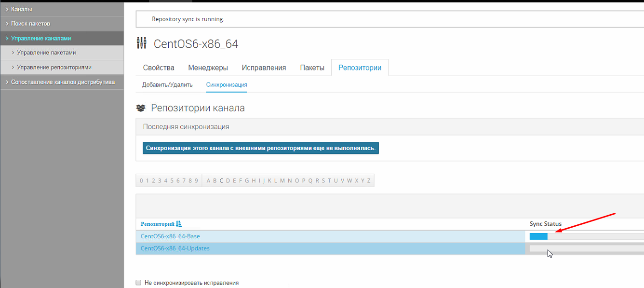Click the sort icon next to Репозиторий
Screen dimensions: 644x288
point(179,224)
